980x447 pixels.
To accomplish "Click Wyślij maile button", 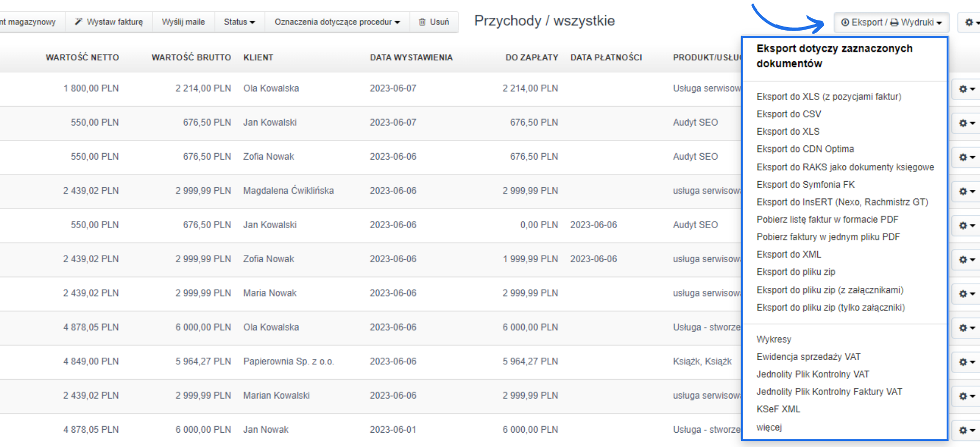I will click(x=183, y=22).
